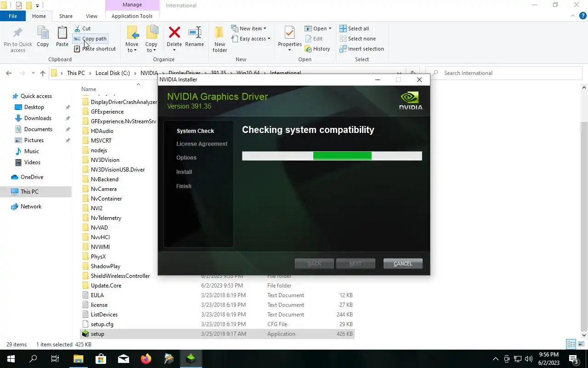Click License Agreement step in installer
588x368 pixels.
click(202, 144)
